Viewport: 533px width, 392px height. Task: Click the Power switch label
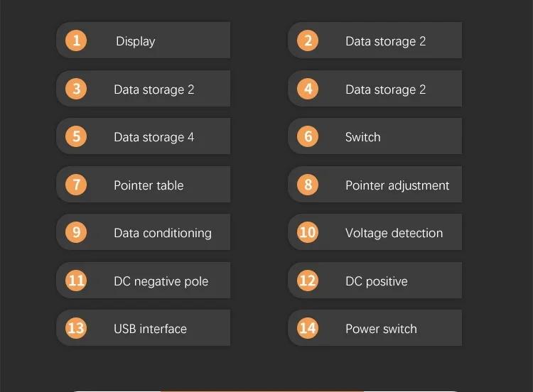click(x=381, y=329)
